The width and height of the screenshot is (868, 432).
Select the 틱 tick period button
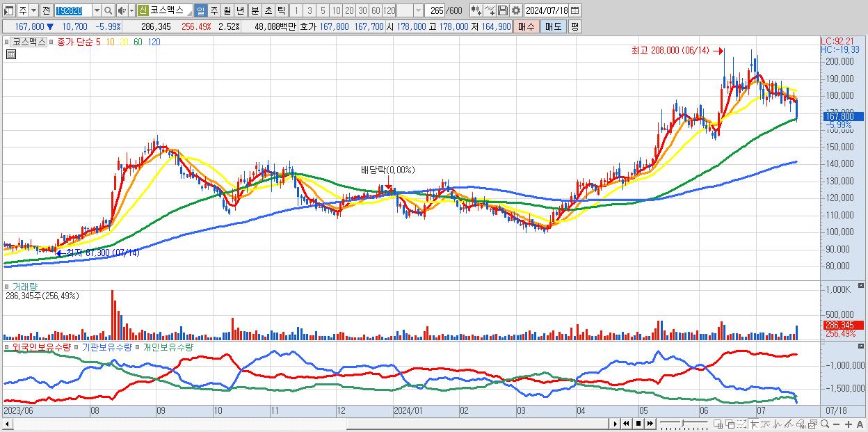(281, 10)
